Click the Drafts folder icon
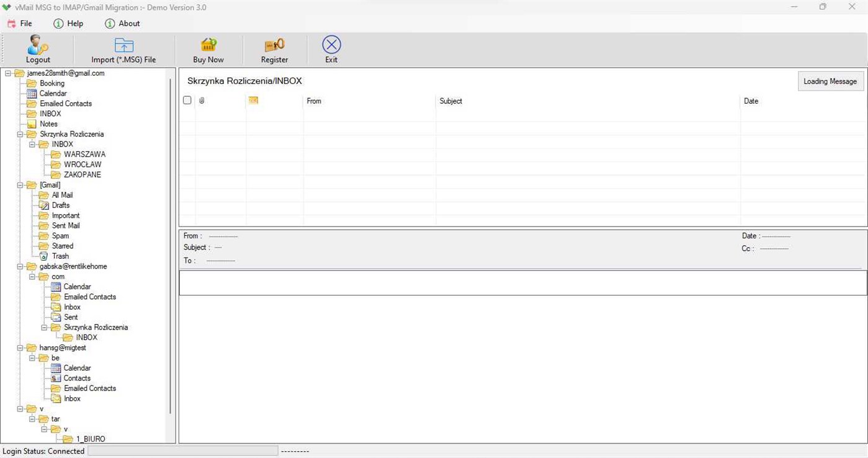The width and height of the screenshot is (868, 458). pyautogui.click(x=43, y=205)
